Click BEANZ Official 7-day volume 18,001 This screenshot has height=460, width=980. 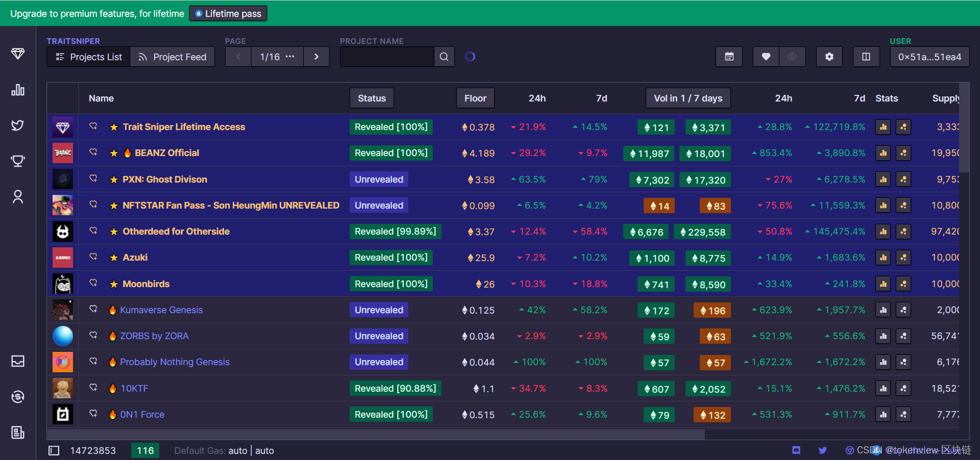pyautogui.click(x=705, y=154)
